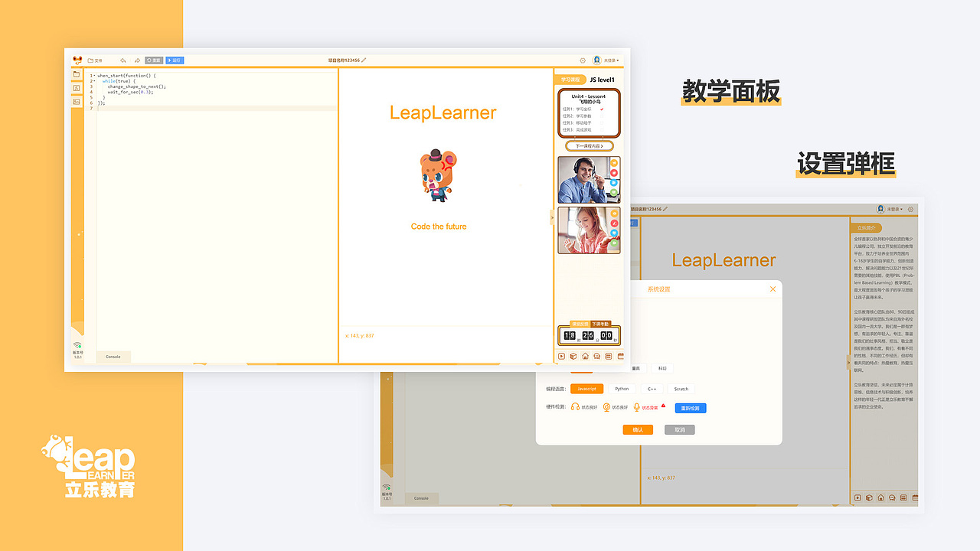
Task: Place the cursor on empty code line 7
Action: click(x=217, y=108)
